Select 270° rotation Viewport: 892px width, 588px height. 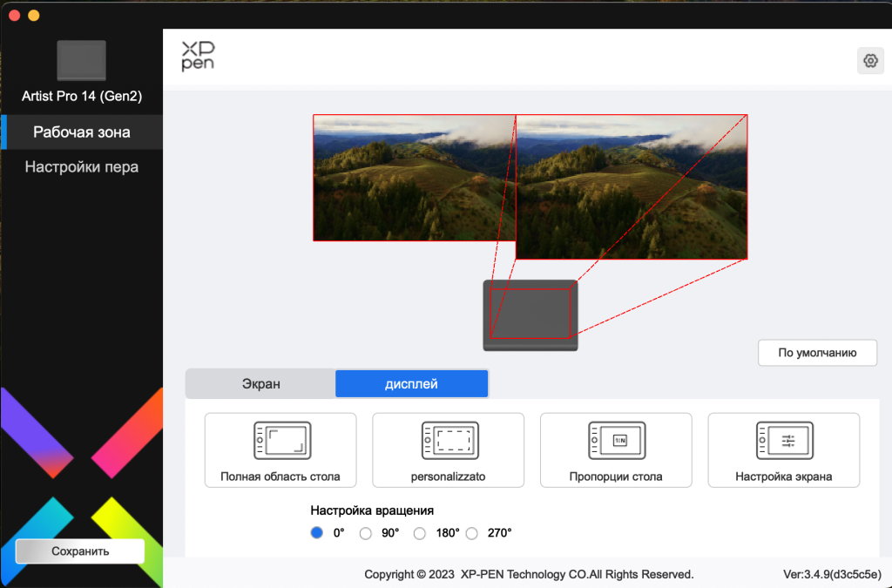click(x=472, y=533)
